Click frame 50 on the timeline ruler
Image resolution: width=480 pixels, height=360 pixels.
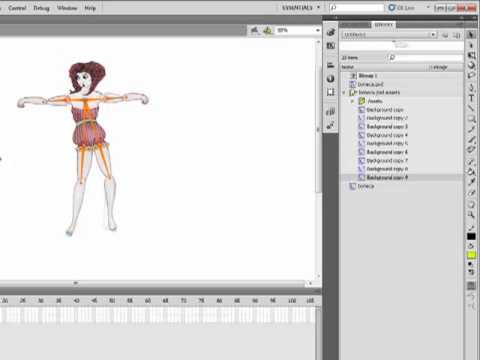112,301
